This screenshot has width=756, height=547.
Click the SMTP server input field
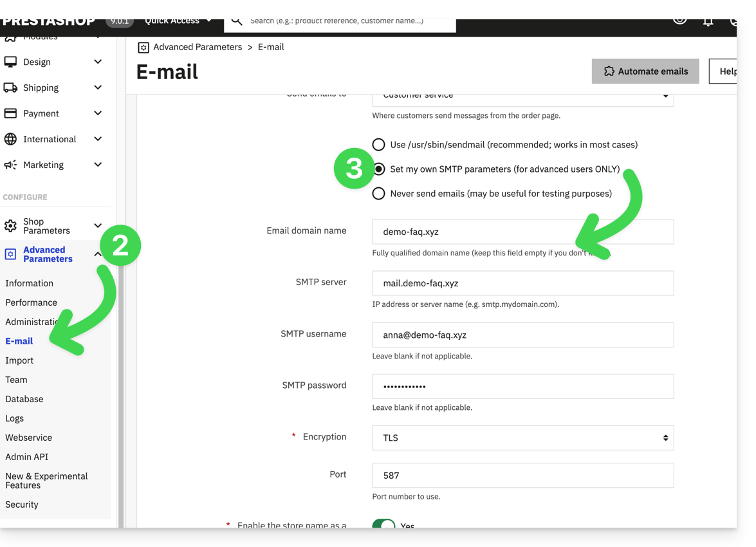coord(522,283)
